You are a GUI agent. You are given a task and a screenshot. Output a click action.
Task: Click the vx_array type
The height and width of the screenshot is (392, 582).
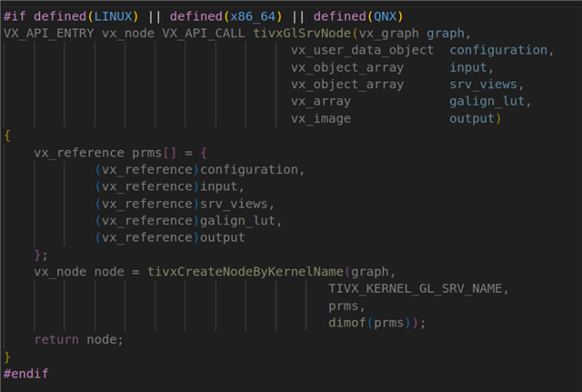321,101
